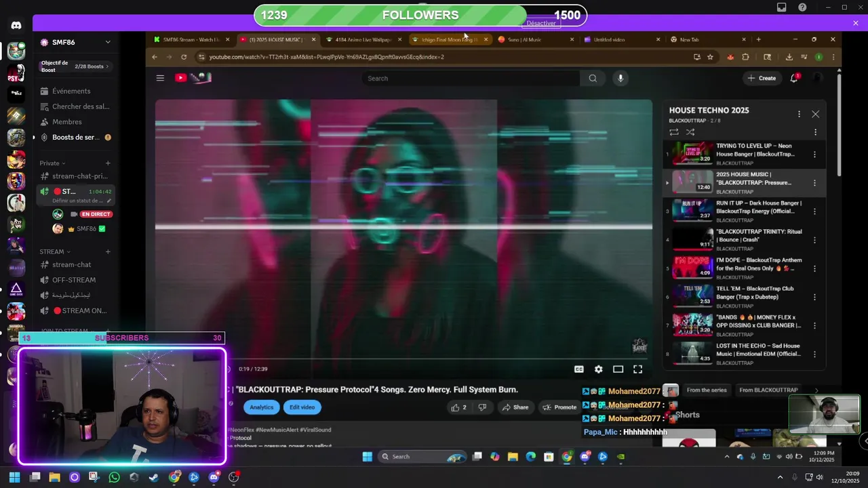Open video player settings gear
Screen dimensions: 868x488
point(598,369)
